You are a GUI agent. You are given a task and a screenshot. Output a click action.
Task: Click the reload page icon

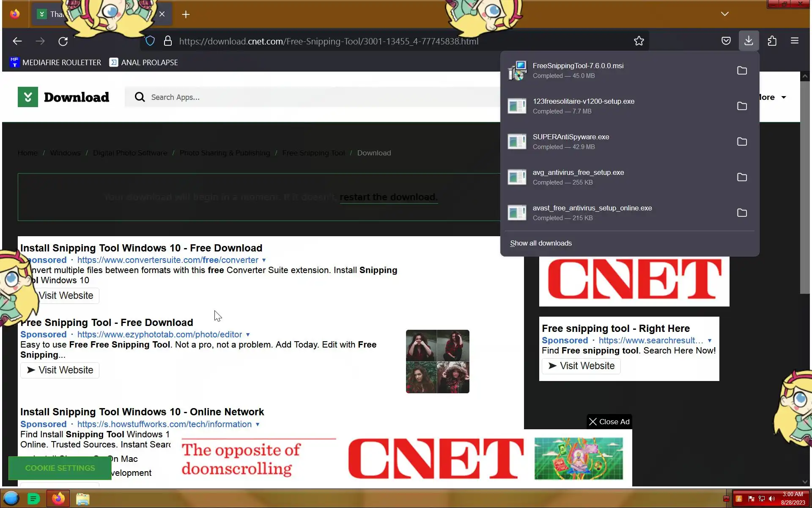(x=63, y=41)
